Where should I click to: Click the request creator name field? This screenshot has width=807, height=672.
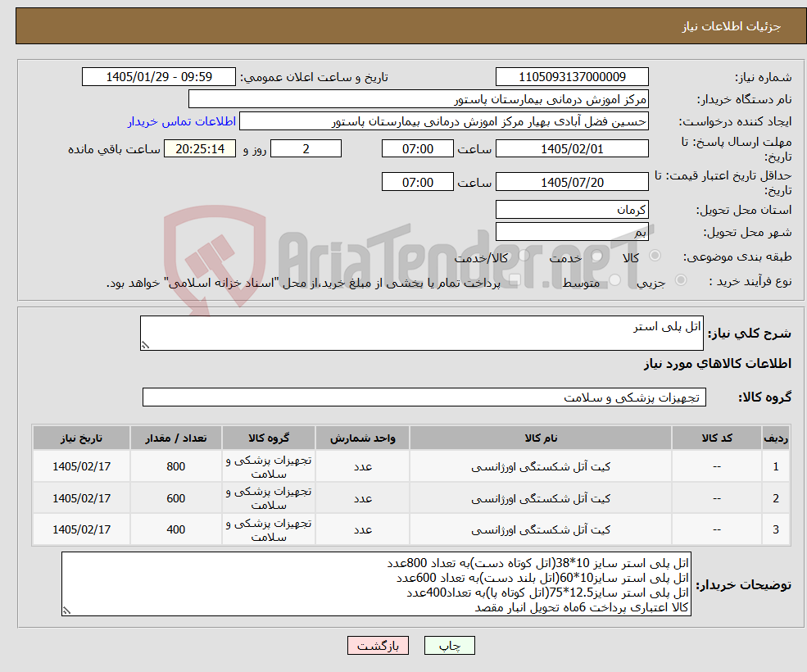point(443,121)
